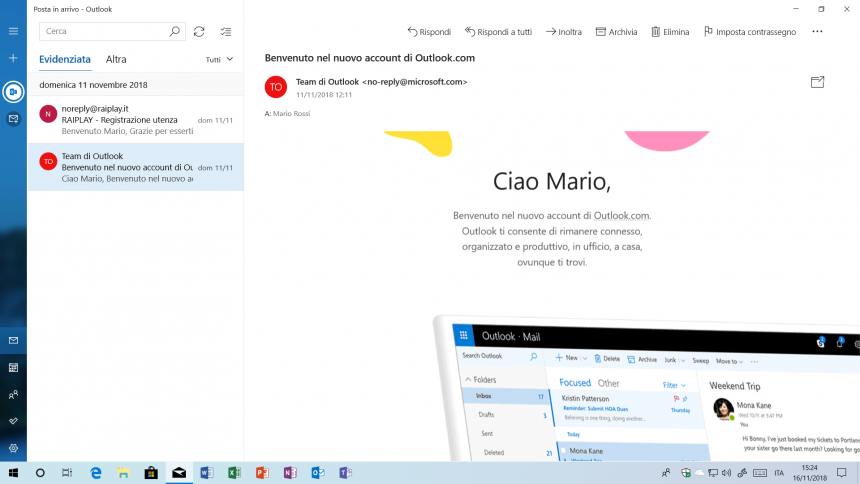Click the Mail app icon on taskbar
The width and height of the screenshot is (860, 484).
(x=179, y=472)
